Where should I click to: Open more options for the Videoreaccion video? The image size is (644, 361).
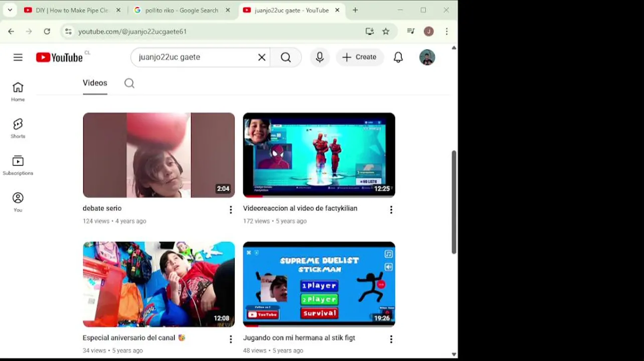pos(391,210)
